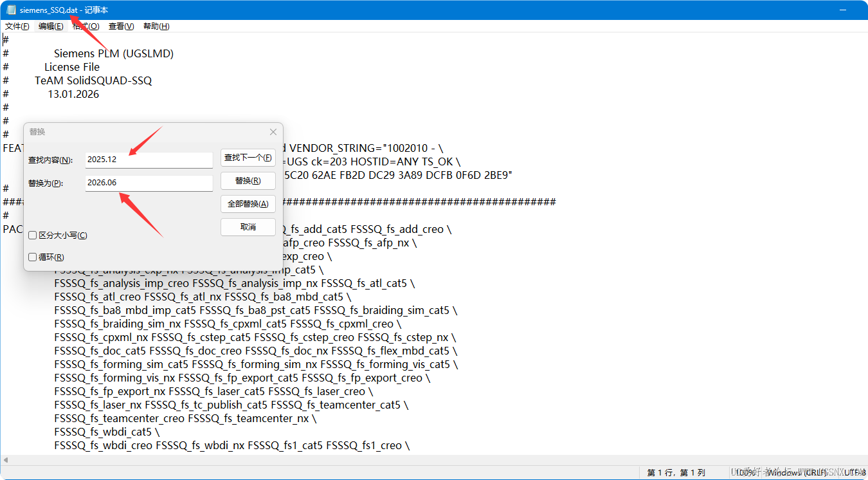The image size is (868, 480).
Task: Click the text 'FSSSQ_fs_wbdi_cat5'
Action: coord(103,432)
